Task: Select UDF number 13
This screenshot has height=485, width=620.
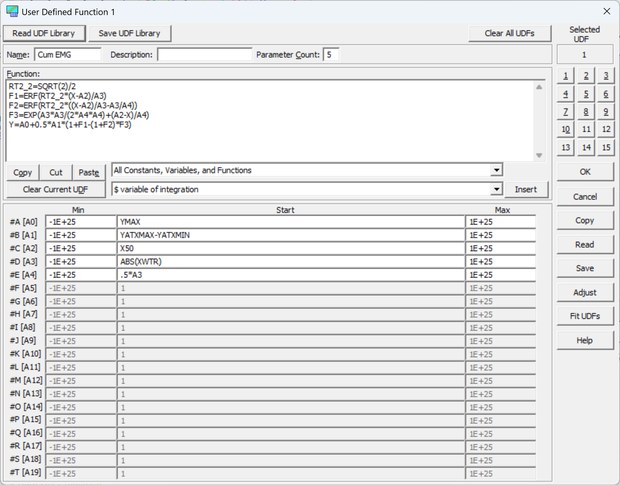Action: click(x=565, y=147)
